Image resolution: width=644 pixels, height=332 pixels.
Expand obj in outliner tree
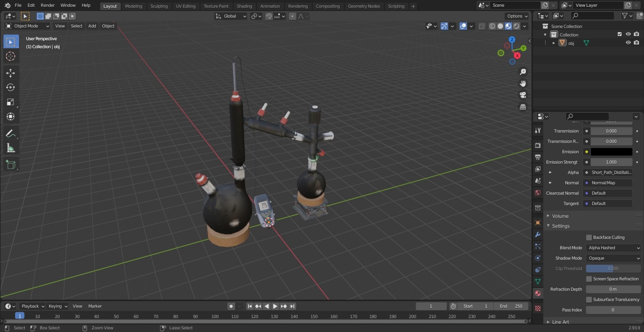click(x=553, y=43)
